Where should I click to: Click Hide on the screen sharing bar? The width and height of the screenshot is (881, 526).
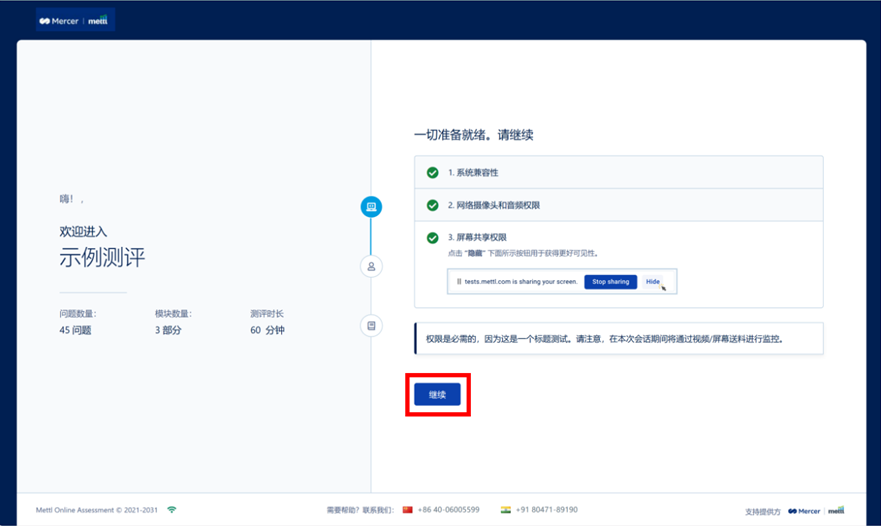(653, 282)
